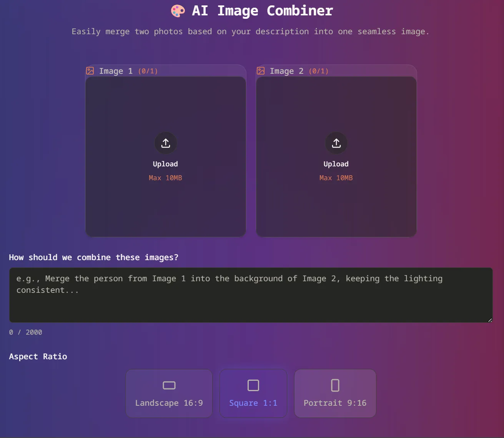Click the palette icon in the page title
This screenshot has width=504, height=438.
[x=178, y=10]
